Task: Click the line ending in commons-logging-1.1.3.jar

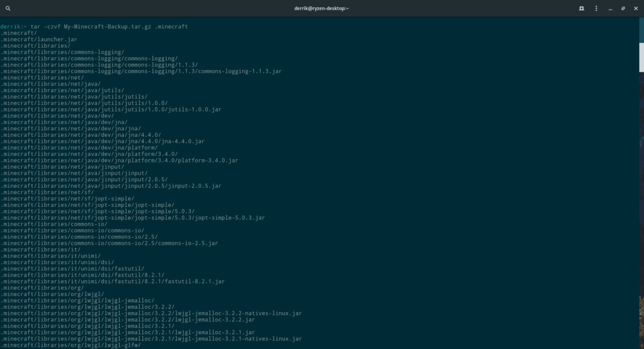Action: [141, 71]
